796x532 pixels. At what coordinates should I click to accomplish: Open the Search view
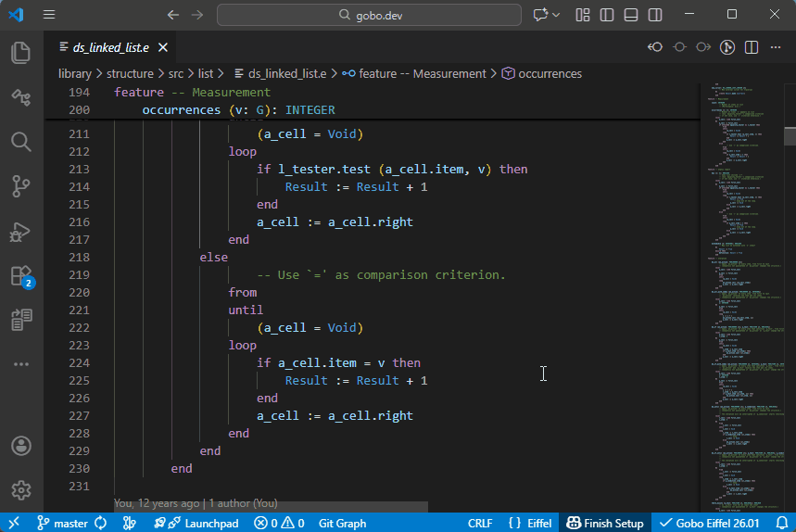pyautogui.click(x=20, y=141)
